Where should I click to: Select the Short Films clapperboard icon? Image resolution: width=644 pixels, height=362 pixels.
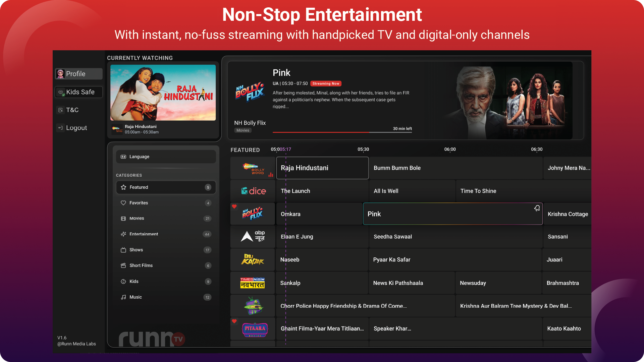pos(123,265)
